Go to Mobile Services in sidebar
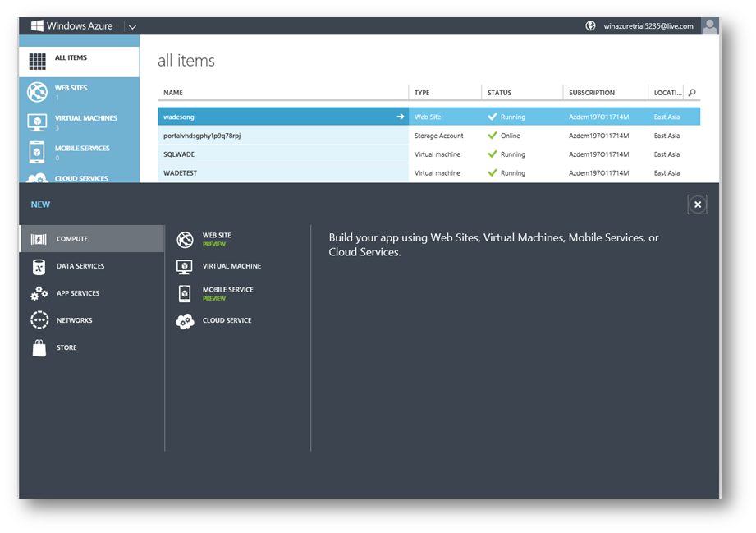This screenshot has height=533, width=756. click(79, 153)
